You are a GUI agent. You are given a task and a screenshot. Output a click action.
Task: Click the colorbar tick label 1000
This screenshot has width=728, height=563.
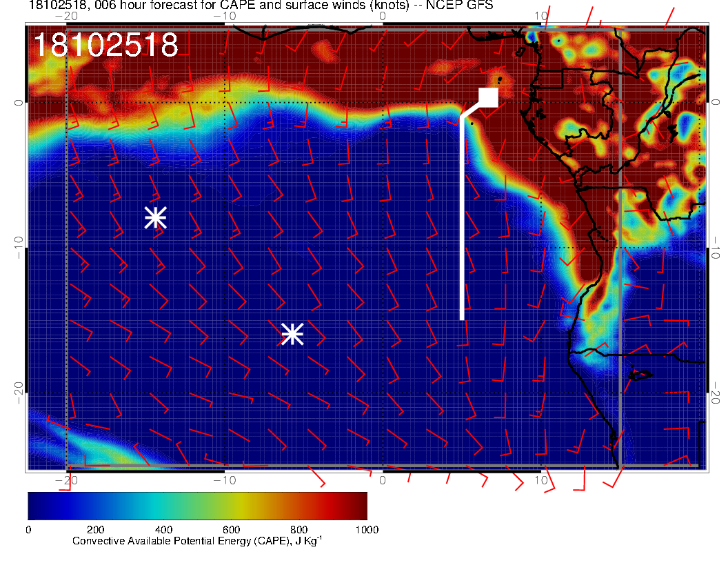coord(366,529)
